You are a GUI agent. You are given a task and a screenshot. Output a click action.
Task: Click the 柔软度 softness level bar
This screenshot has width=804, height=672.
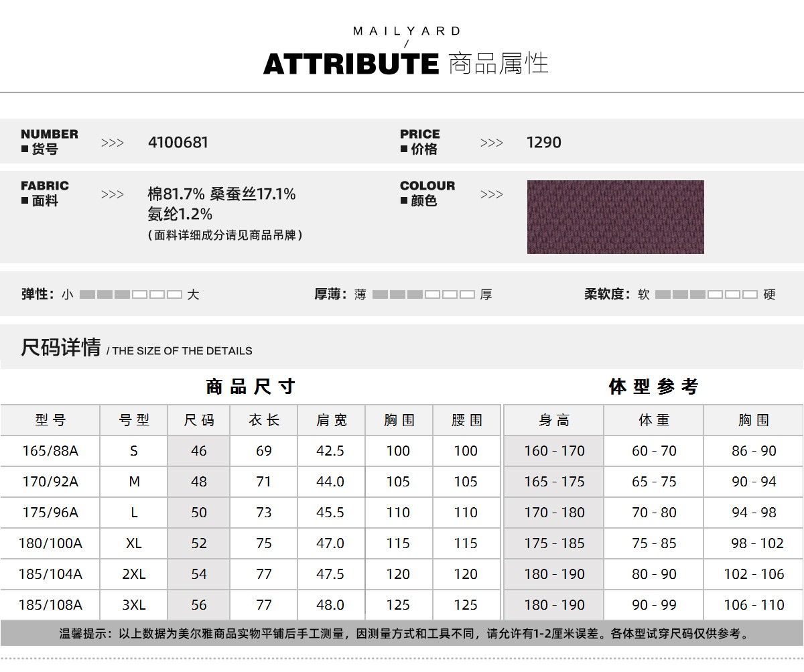(x=706, y=294)
